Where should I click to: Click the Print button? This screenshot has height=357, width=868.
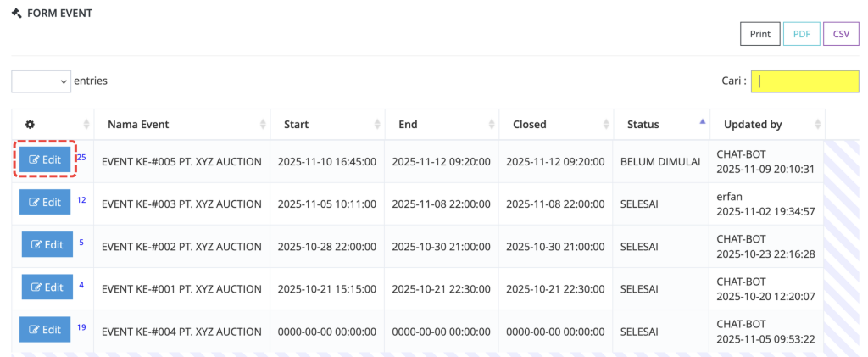(x=759, y=34)
